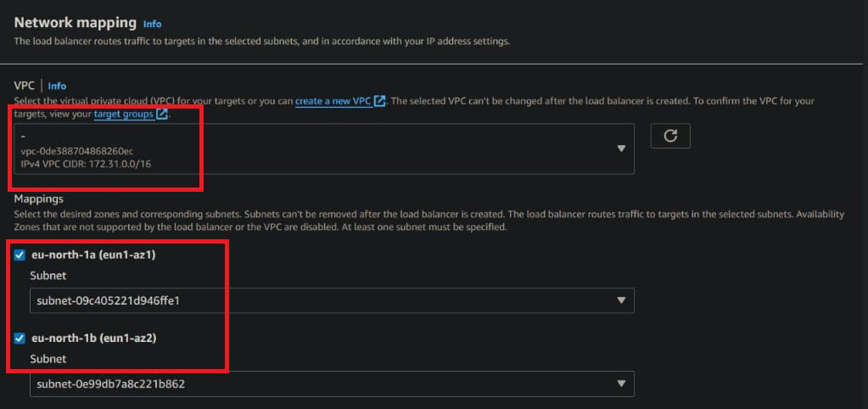Open the "target groups" link

[124, 114]
